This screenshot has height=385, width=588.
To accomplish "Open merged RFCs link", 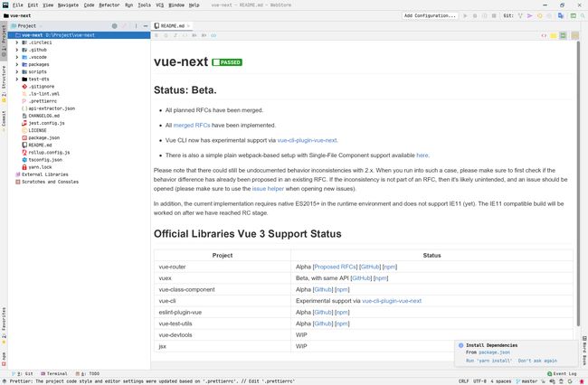I will click(x=192, y=125).
